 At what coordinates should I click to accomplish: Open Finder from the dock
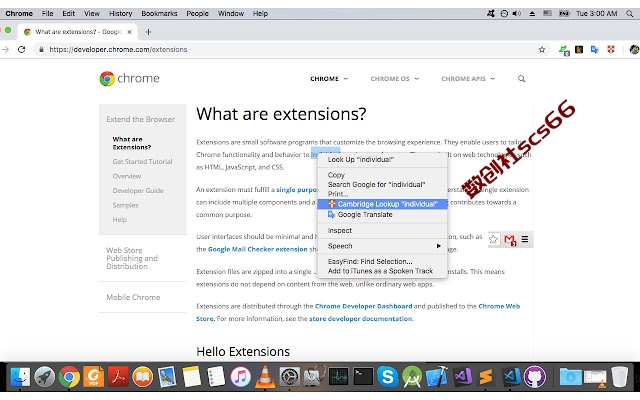point(20,377)
